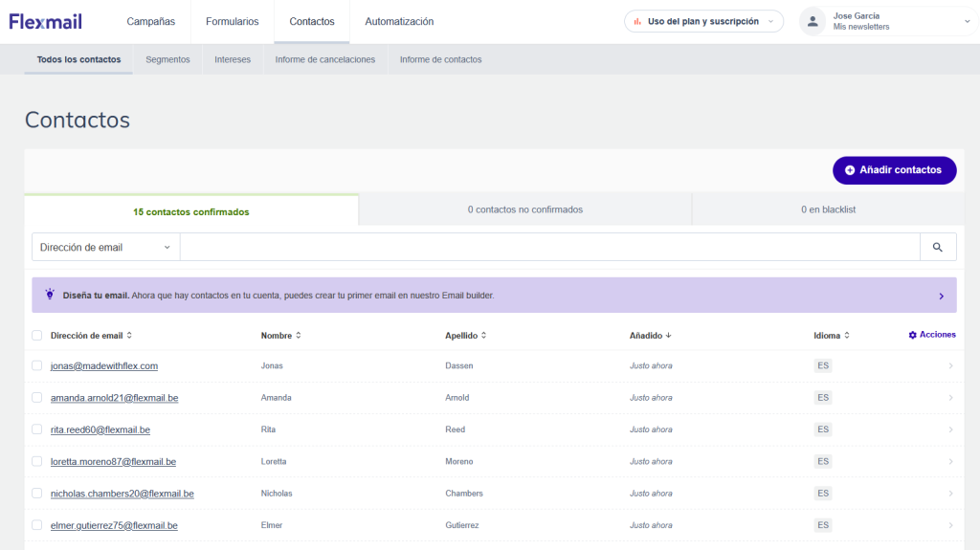Viewport: 980px width, 550px height.
Task: Open jonas@madewithflex.com contact link
Action: point(104,365)
